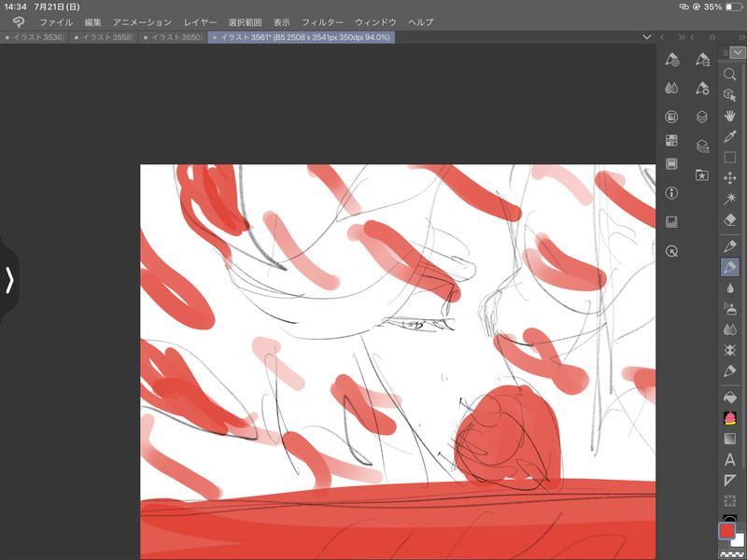Open the 選択範囲 menu
This screenshot has width=747, height=560.
(245, 21)
